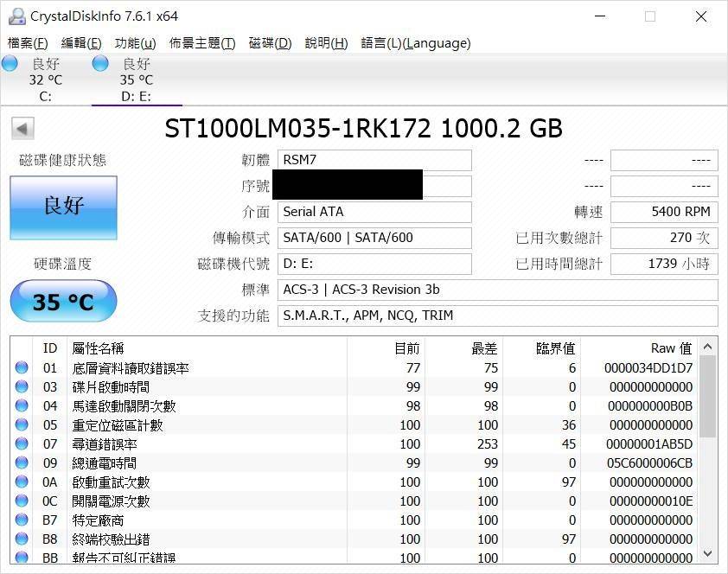Screen dimensions: 728x574
Task: Click the blue status orb for drive D: E:
Action: click(x=100, y=64)
